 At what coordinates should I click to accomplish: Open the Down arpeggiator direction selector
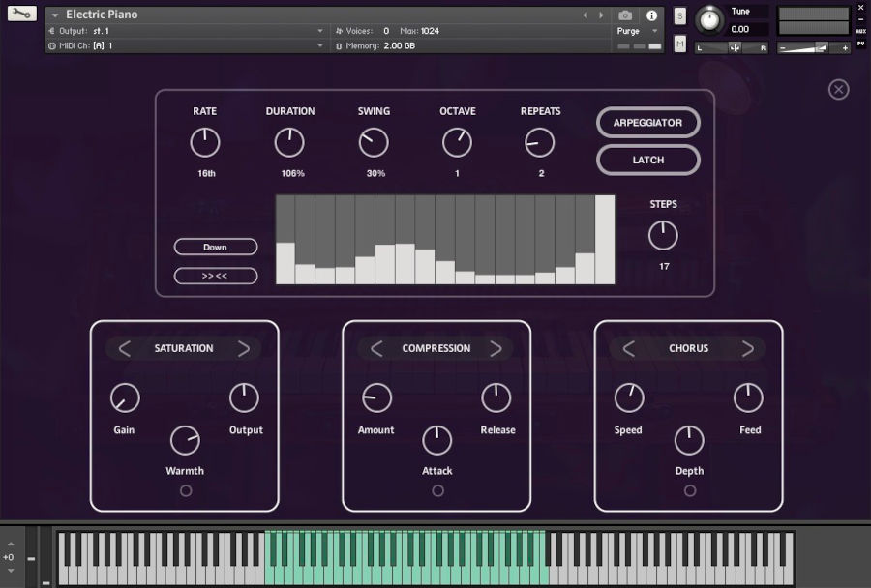[x=215, y=247]
